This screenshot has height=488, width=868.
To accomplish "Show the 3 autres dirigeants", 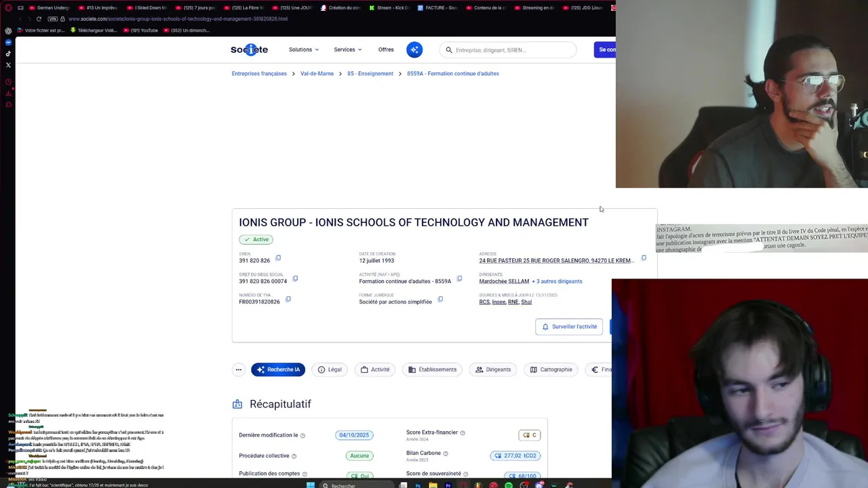I will click(557, 281).
